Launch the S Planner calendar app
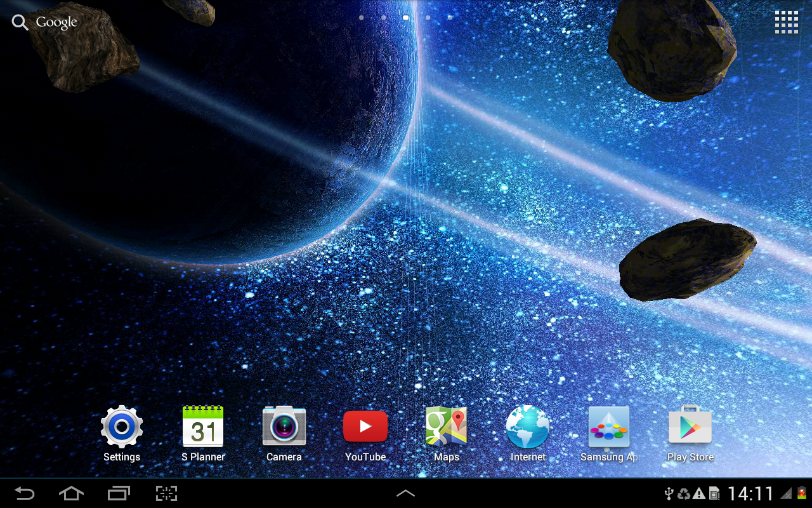Screen dimensions: 812x508 coord(202,427)
